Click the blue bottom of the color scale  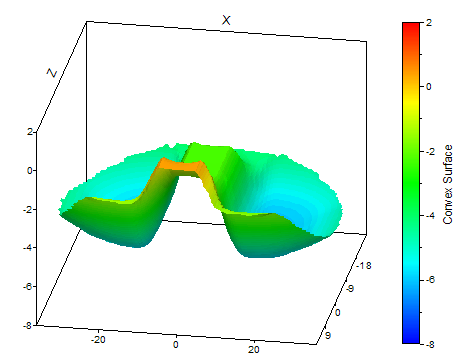(x=411, y=337)
